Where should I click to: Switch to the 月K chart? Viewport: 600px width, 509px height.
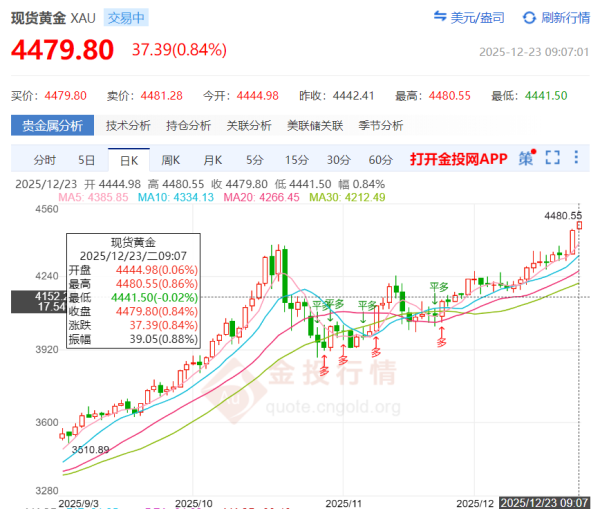(x=213, y=160)
